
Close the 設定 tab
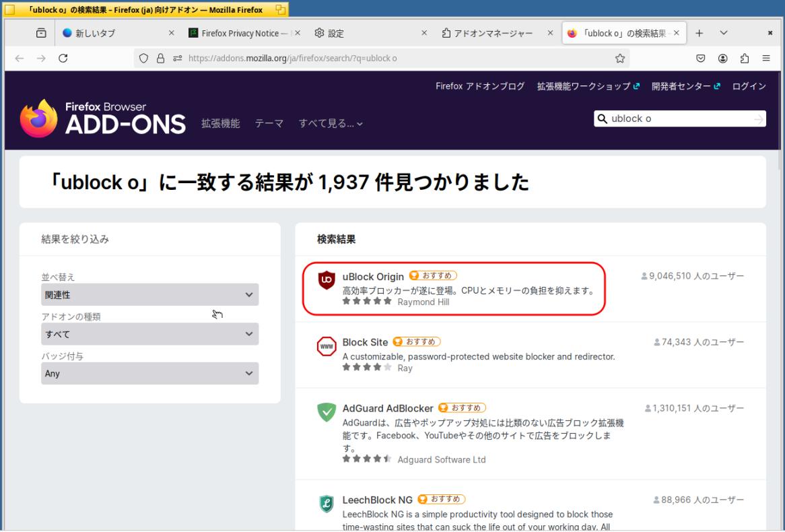tap(424, 33)
